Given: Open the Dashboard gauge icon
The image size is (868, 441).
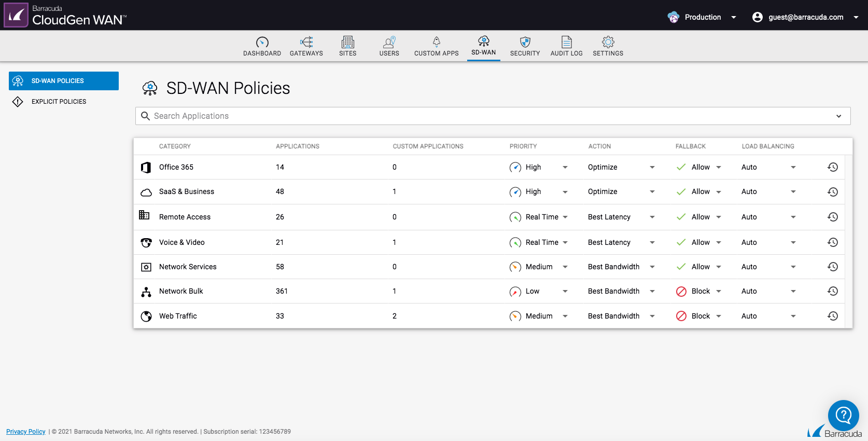Looking at the screenshot, I should coord(262,42).
